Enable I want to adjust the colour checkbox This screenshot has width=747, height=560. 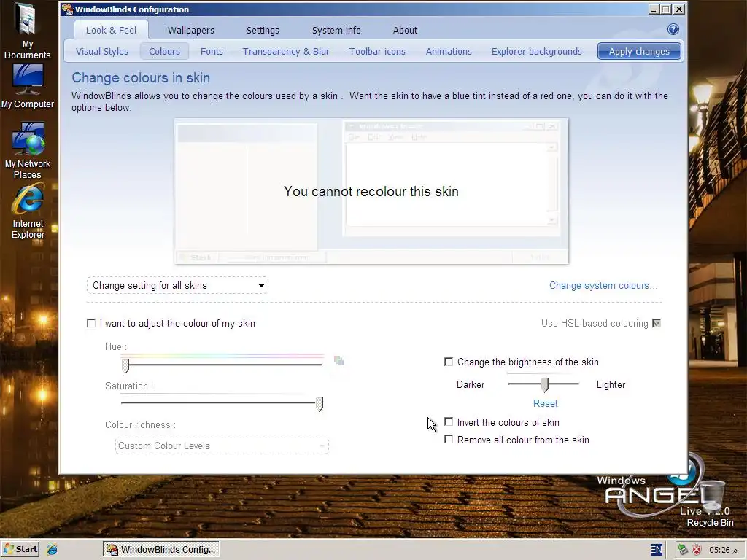point(91,323)
